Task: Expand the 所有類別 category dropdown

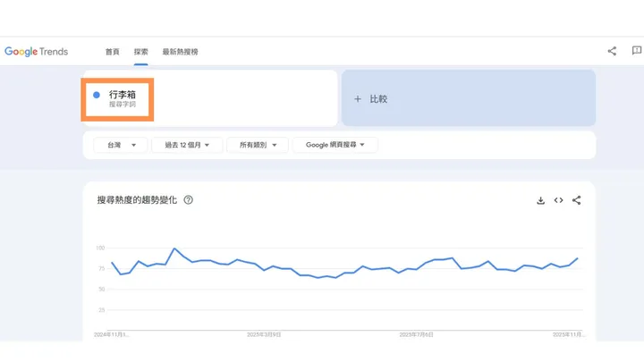Action: pyautogui.click(x=258, y=145)
